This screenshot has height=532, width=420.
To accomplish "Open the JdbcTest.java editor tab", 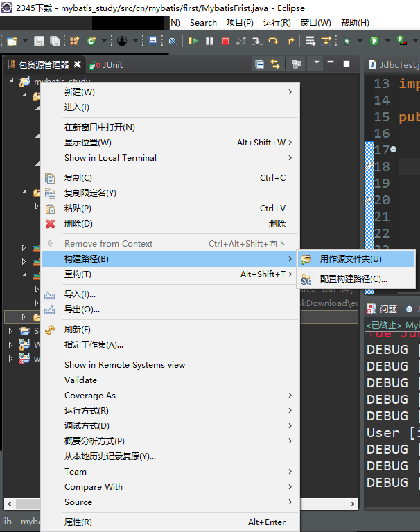I will coord(394,64).
